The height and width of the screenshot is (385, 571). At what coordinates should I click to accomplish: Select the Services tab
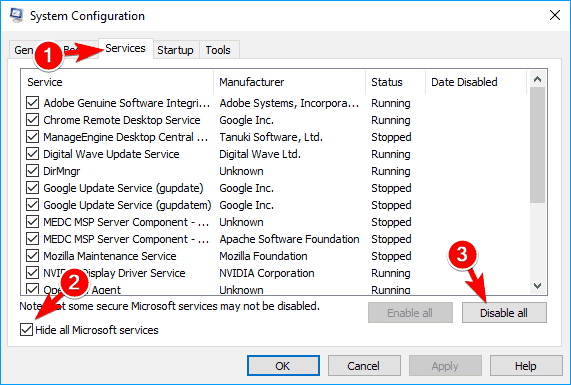pos(126,48)
